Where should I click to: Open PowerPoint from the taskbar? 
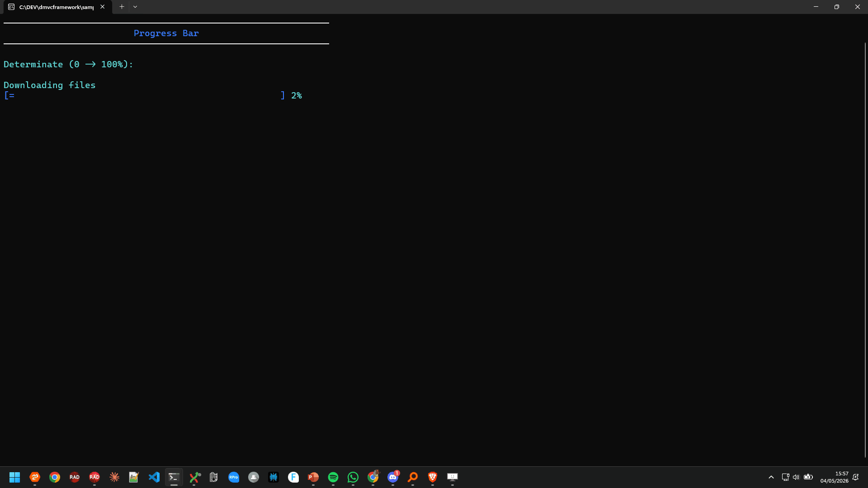pos(313,477)
